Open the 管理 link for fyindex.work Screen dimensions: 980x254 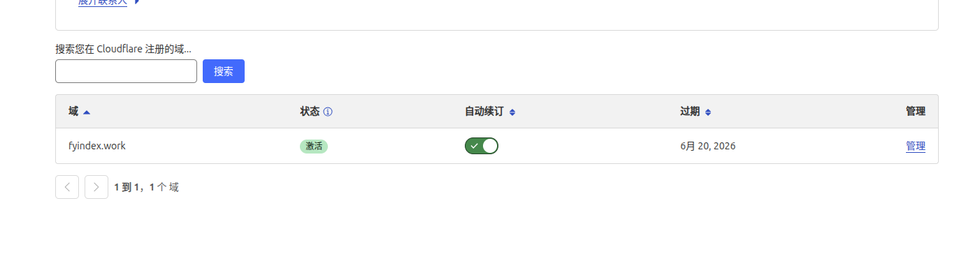[x=916, y=147]
